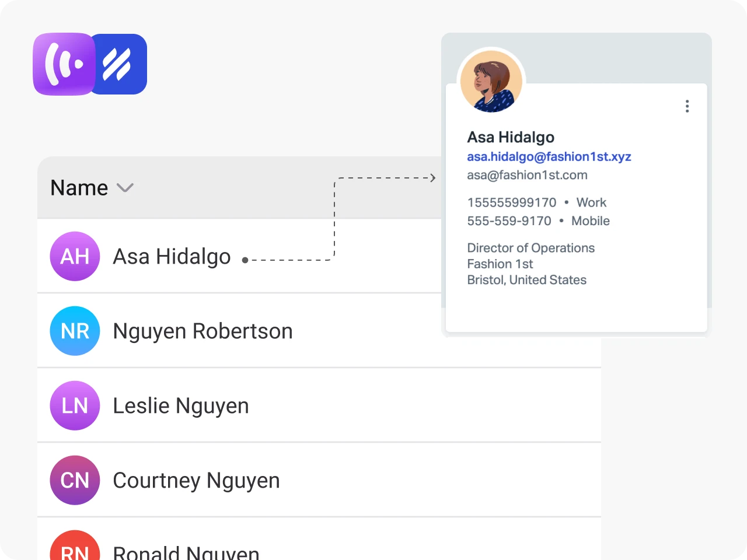
Task: Select Leslie Nguyen in the list
Action: [181, 406]
